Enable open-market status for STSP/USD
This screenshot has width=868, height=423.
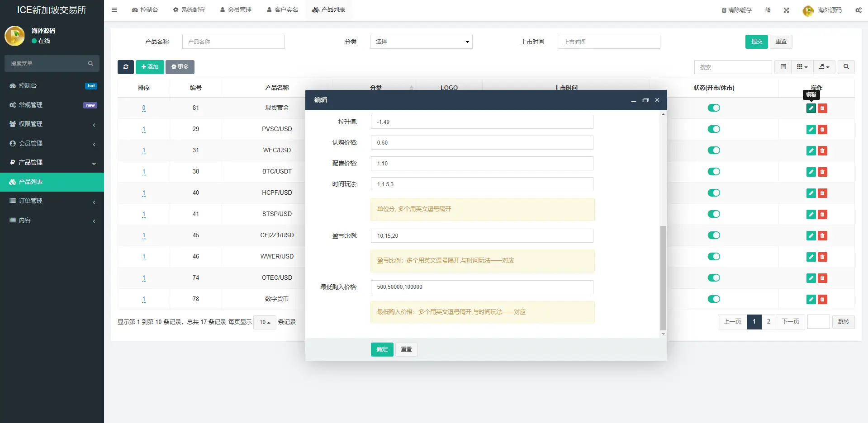pos(713,214)
